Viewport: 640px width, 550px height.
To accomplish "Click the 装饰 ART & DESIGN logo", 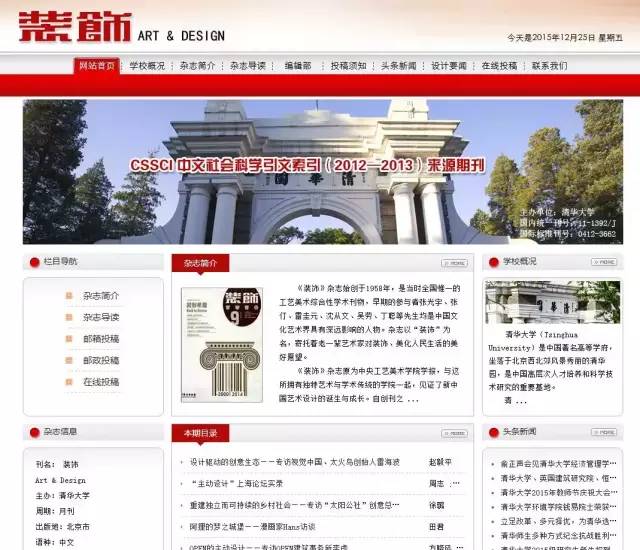I will 122,27.
